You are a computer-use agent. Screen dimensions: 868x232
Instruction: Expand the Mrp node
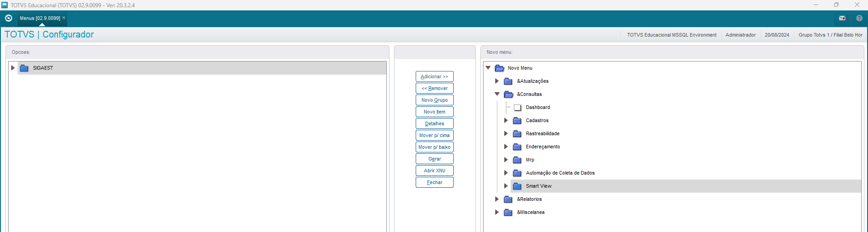(x=506, y=160)
